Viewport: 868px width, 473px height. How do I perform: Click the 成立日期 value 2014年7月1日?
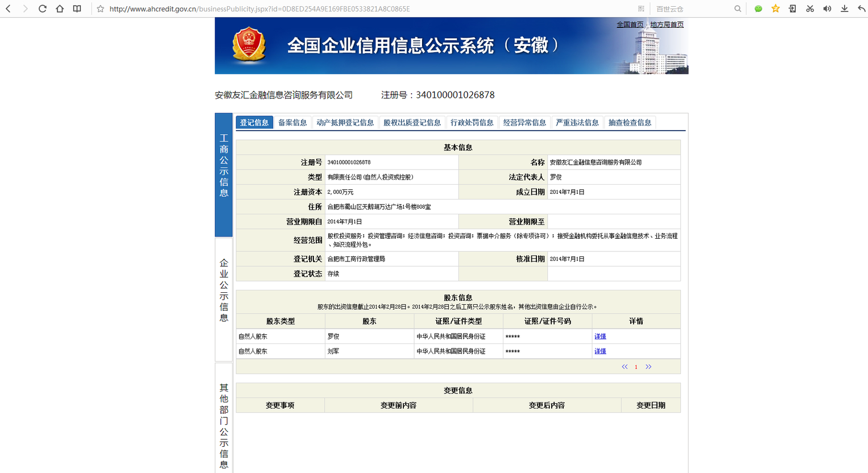(x=567, y=192)
